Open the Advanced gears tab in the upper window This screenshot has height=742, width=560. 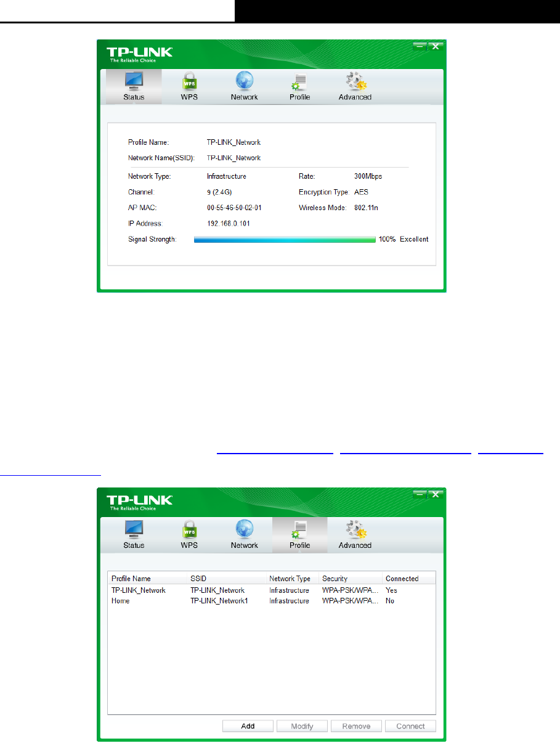tap(355, 86)
